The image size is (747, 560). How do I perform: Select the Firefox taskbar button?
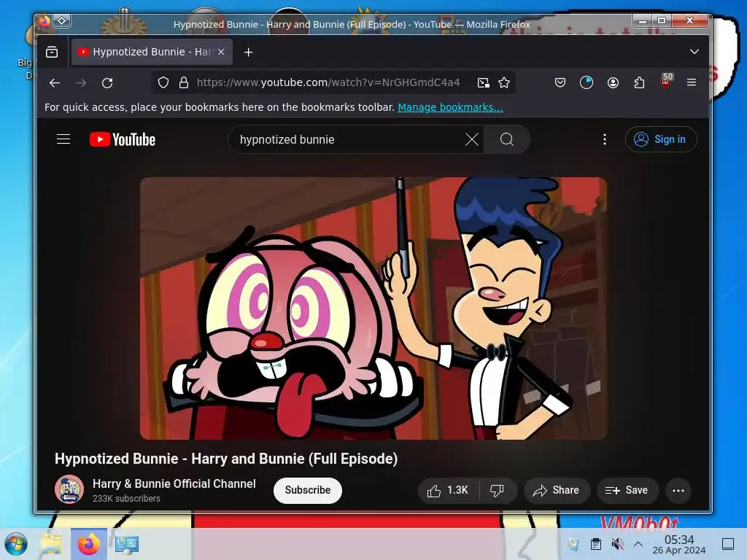pyautogui.click(x=88, y=544)
